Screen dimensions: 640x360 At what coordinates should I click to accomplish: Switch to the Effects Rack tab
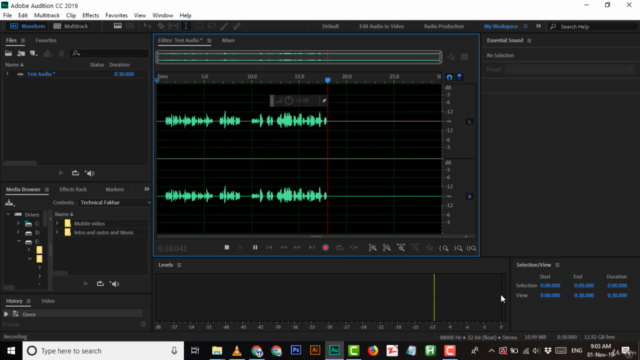click(73, 189)
